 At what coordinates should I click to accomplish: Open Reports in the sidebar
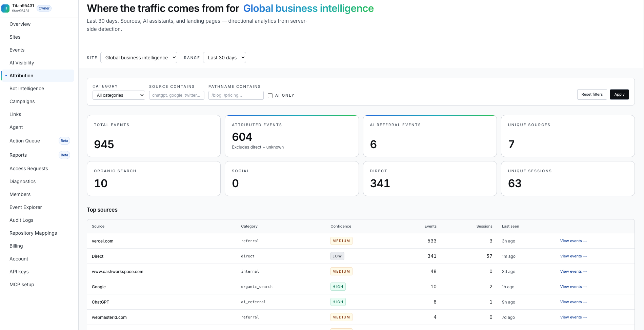(38, 155)
